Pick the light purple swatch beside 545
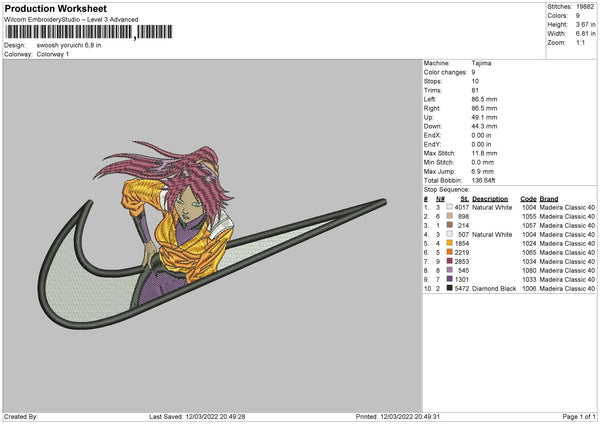The height and width of the screenshot is (424, 600). (449, 270)
